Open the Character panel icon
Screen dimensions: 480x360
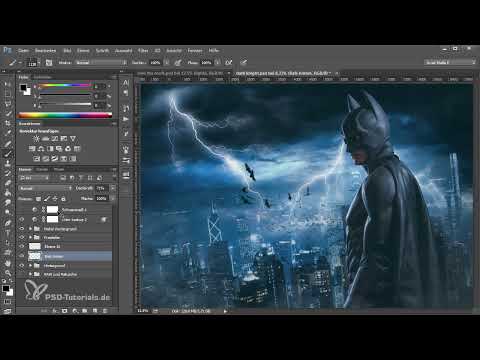[x=126, y=83]
